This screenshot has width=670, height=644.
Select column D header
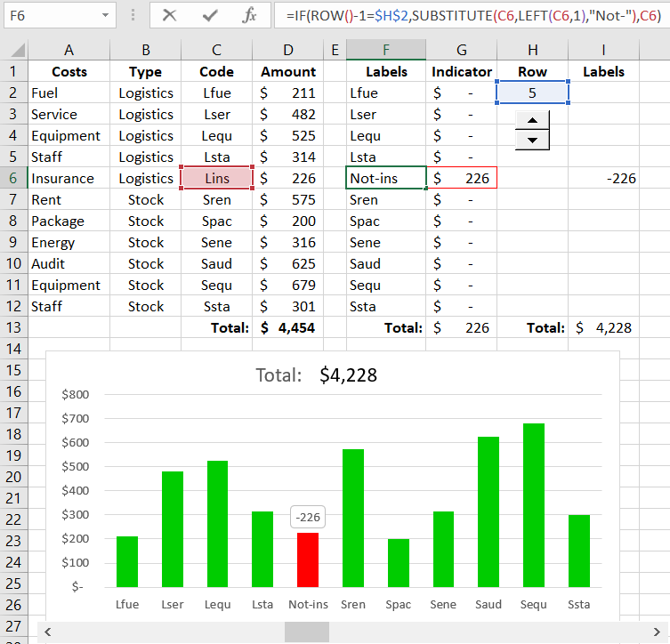pyautogui.click(x=287, y=50)
